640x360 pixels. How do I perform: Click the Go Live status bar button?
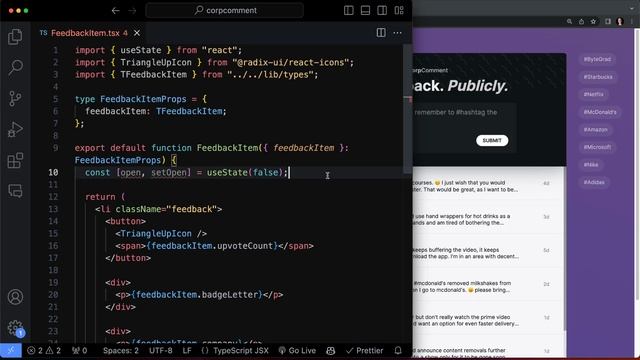[x=297, y=350]
